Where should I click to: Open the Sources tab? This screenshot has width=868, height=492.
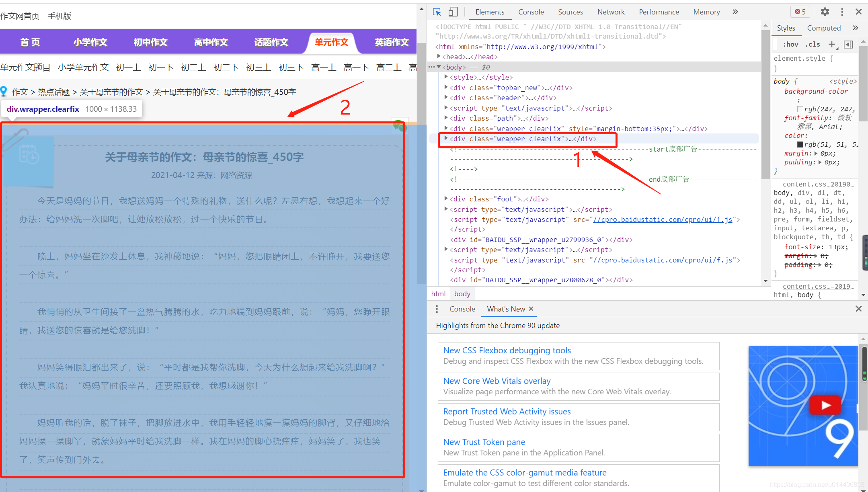570,12
